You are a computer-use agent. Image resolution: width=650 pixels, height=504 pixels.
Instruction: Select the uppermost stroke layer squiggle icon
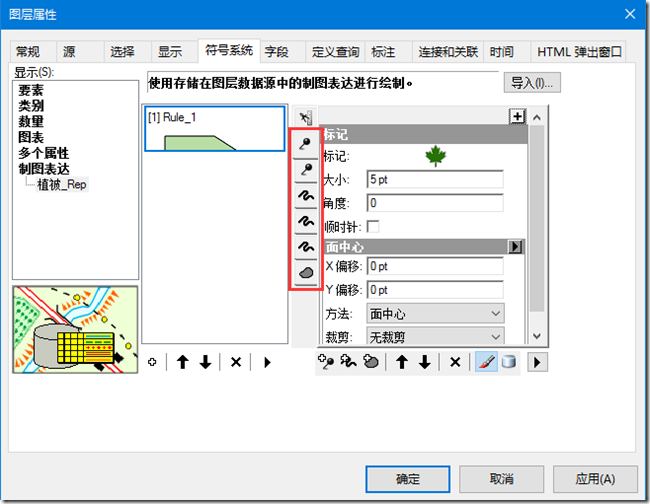tap(306, 196)
